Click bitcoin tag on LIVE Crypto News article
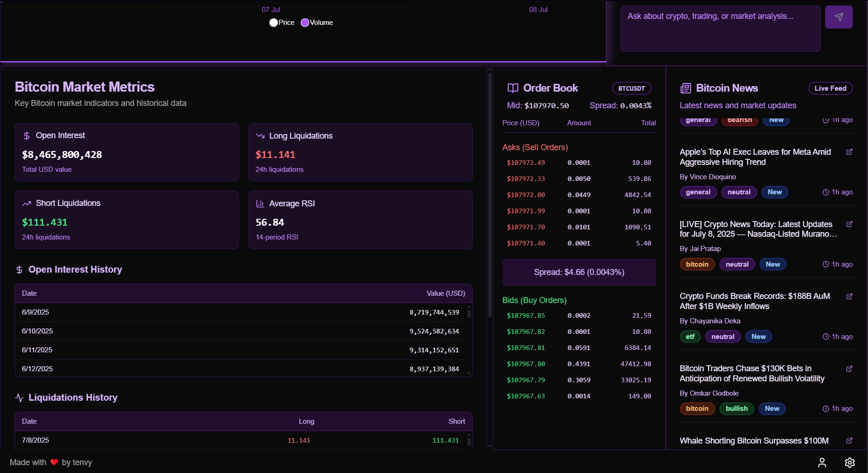The image size is (868, 473). tap(697, 264)
